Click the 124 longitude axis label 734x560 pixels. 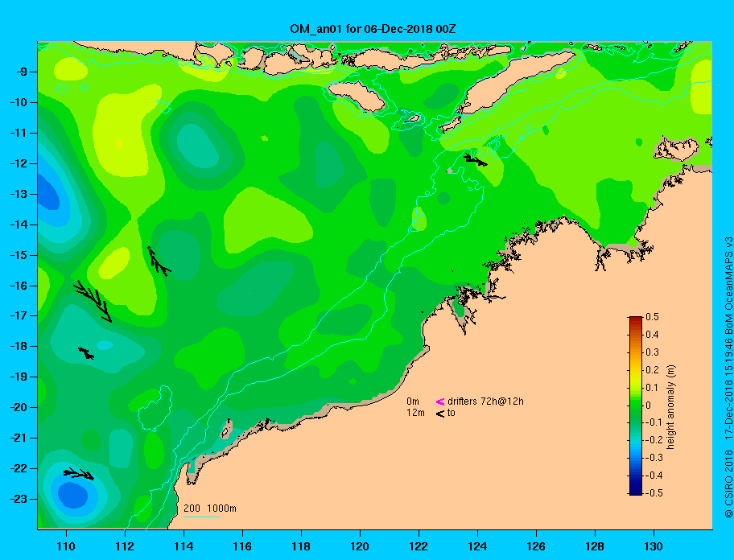click(x=477, y=546)
